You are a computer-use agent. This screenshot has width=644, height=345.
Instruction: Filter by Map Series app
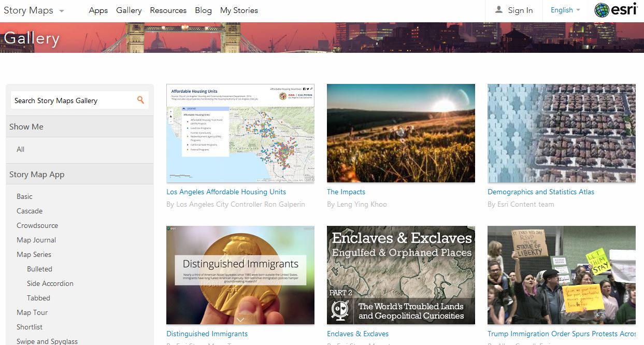pos(34,254)
